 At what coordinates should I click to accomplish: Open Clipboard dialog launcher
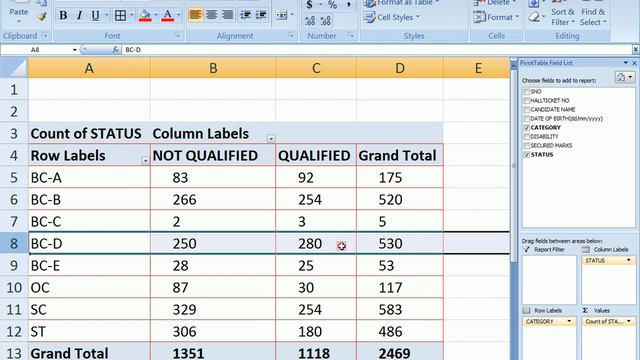coord(44,36)
